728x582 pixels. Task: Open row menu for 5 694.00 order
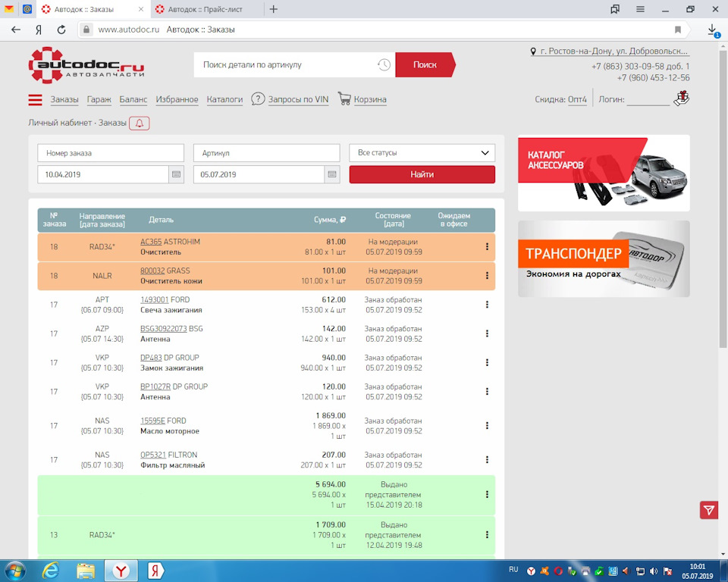(487, 494)
